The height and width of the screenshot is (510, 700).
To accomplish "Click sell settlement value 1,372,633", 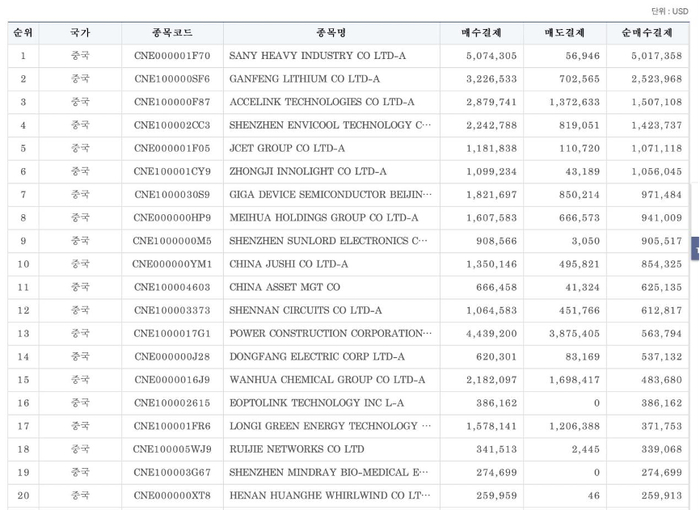I will pos(575,102).
